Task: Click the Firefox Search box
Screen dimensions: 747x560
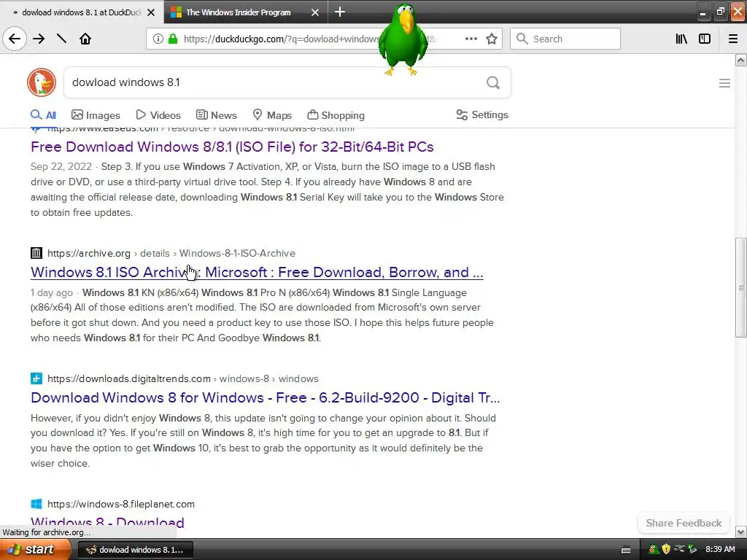Action: click(565, 39)
